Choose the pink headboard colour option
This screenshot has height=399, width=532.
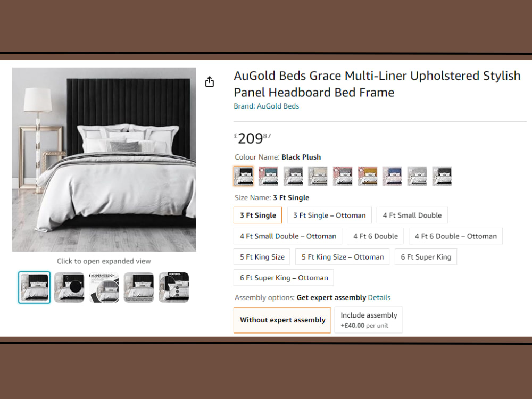click(343, 176)
